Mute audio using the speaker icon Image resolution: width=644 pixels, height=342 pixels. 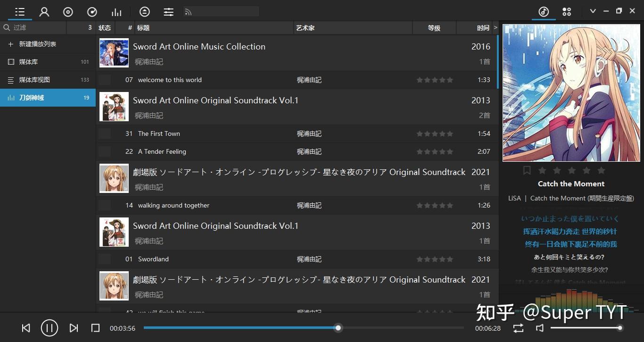(x=539, y=328)
